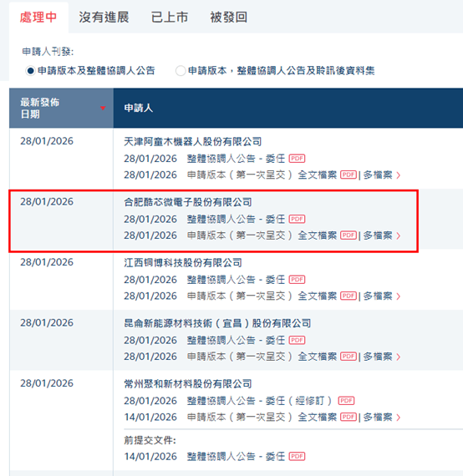Open PDF of 江西铜博科技 整體協調人公告 - 委任
Viewport: 463px width, 476px height.
pos(297,279)
